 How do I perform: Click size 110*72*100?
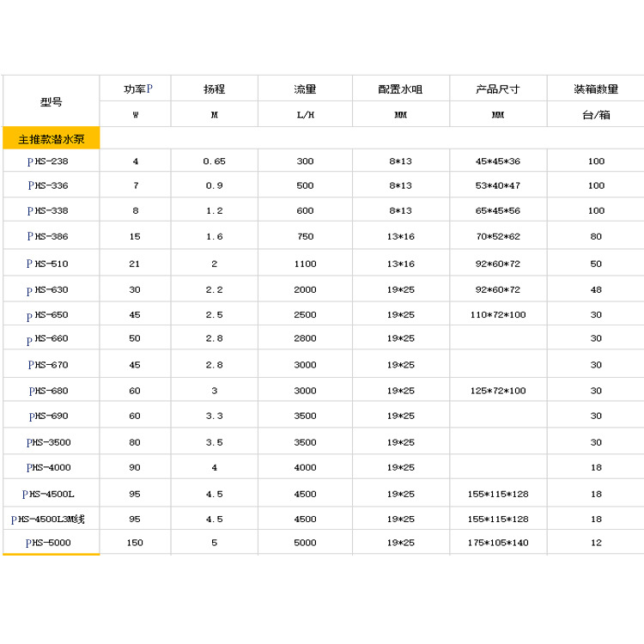(x=498, y=314)
